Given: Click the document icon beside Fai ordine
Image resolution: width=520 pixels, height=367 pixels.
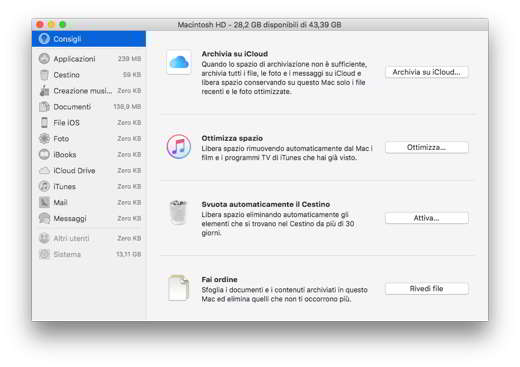Looking at the screenshot, I should [179, 288].
